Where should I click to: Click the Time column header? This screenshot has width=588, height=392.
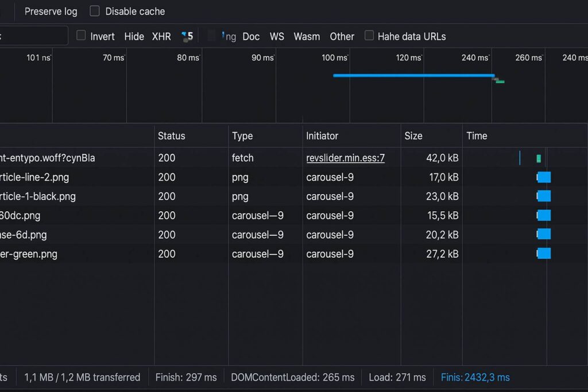477,136
